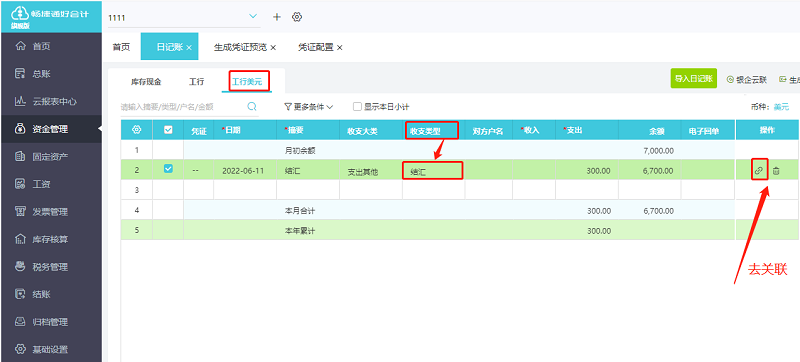
Task: Toggle select-all checkbox in table header
Action: [x=168, y=130]
